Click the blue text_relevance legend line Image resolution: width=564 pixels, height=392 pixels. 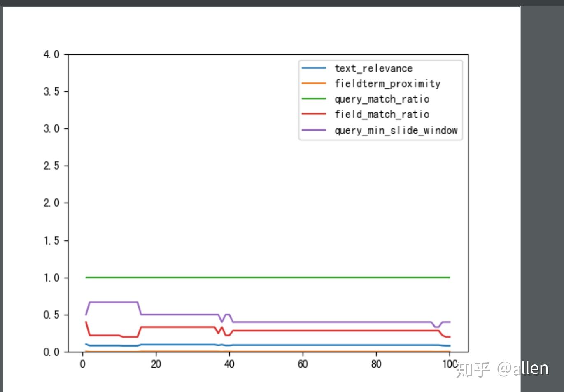pos(314,68)
